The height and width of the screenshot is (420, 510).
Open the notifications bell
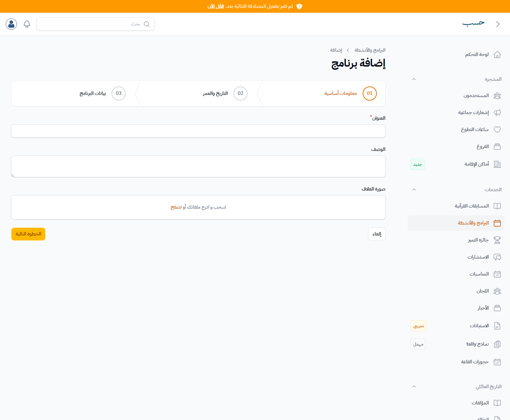pos(27,24)
